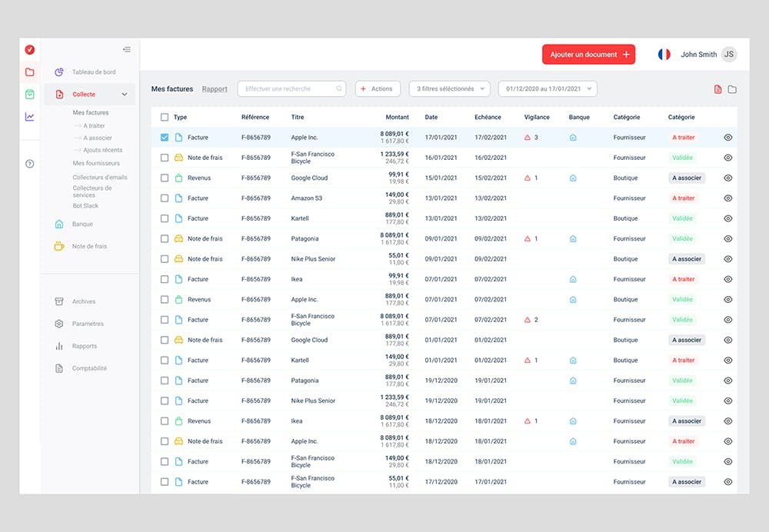The image size is (769, 532).
Task: Click Validée status on Kartell 13/01/2021 row
Action: pyautogui.click(x=682, y=218)
